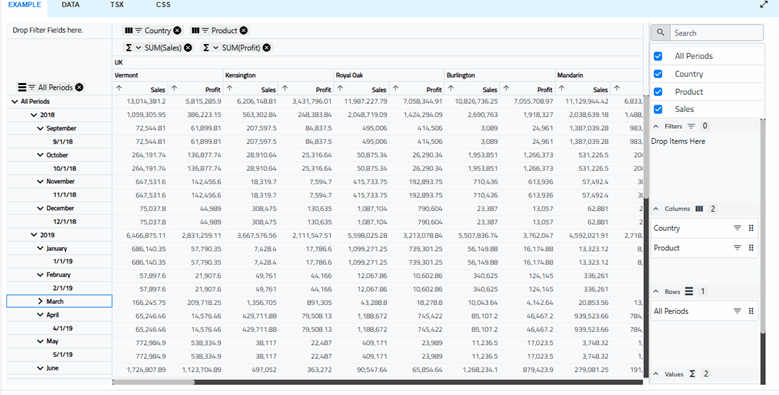Collapse the September row

point(40,129)
